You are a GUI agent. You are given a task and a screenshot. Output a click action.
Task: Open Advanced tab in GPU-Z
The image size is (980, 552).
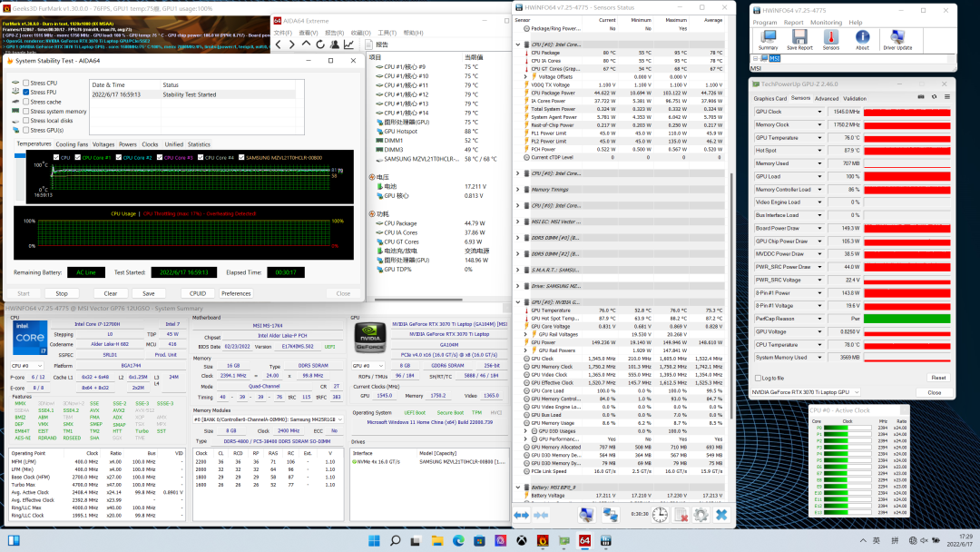pos(827,99)
